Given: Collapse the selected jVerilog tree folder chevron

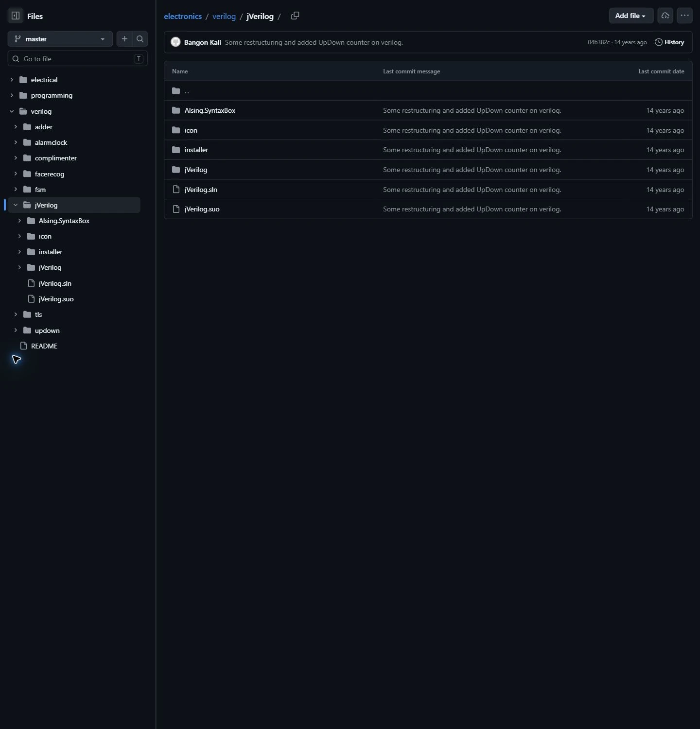Looking at the screenshot, I should coord(16,205).
